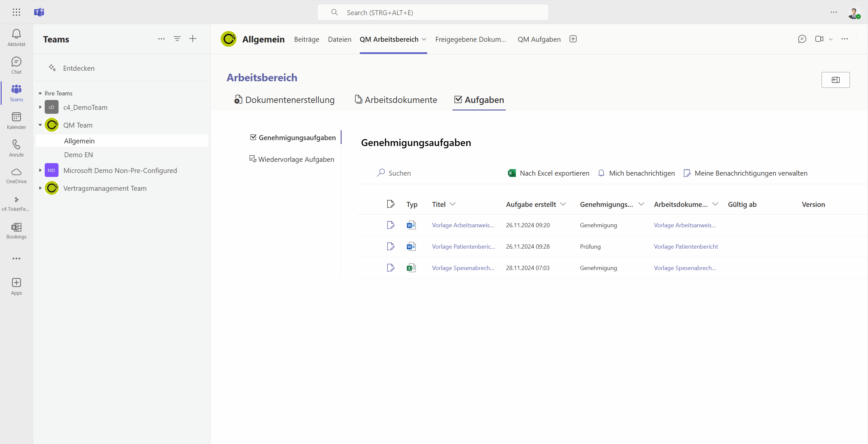Image resolution: width=868 pixels, height=444 pixels.
Task: Open the Vorlage Spesenabrech... title link
Action: [463, 268]
